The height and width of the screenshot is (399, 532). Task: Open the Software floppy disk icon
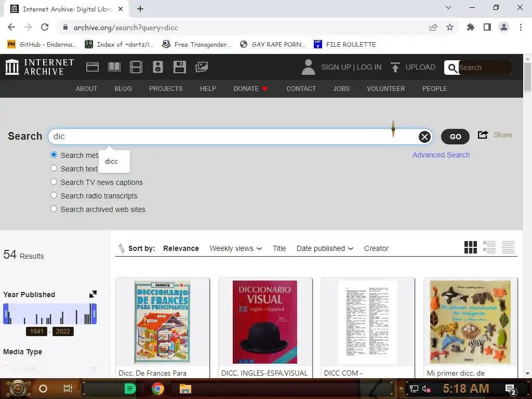click(179, 67)
